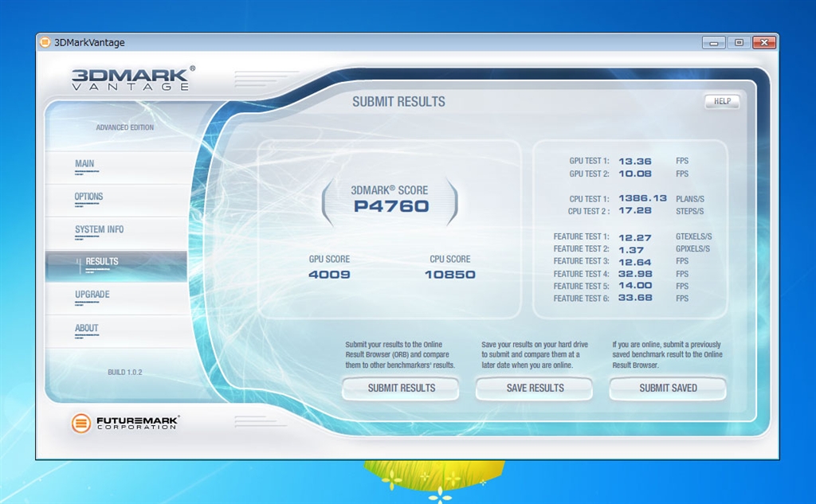
Task: Click the CPU Test 2 value 17.28
Action: (x=635, y=211)
